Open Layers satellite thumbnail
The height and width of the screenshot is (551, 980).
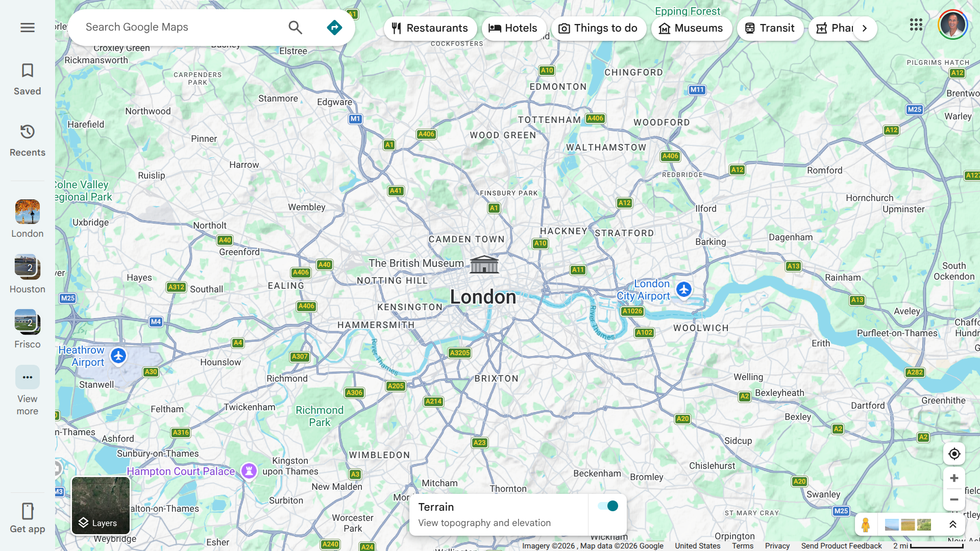[101, 506]
